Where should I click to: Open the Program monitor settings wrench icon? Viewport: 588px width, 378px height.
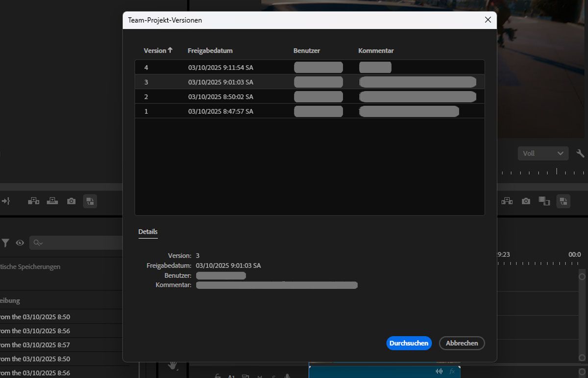[581, 153]
